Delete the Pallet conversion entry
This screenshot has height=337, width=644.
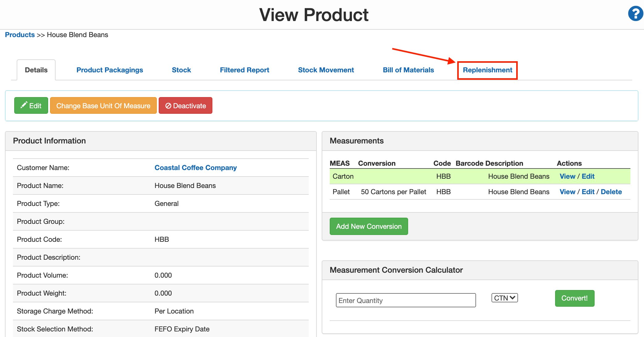611,192
